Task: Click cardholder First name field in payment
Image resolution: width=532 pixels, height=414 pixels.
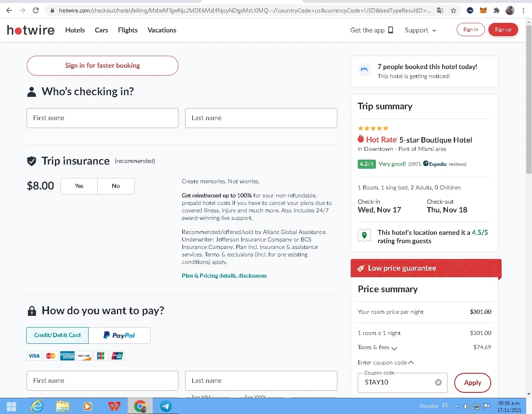Action: pyautogui.click(x=102, y=381)
